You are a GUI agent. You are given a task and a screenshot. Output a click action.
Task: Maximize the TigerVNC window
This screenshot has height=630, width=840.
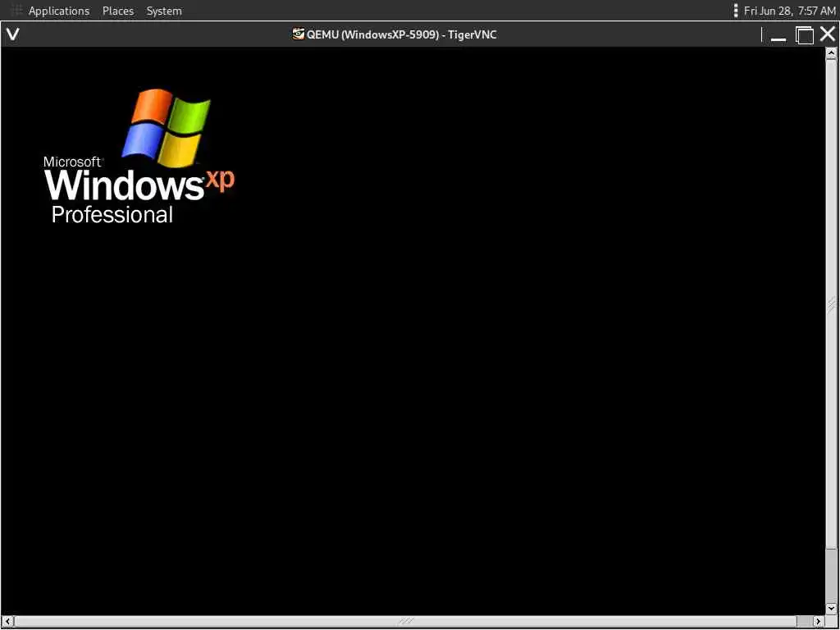coord(804,35)
